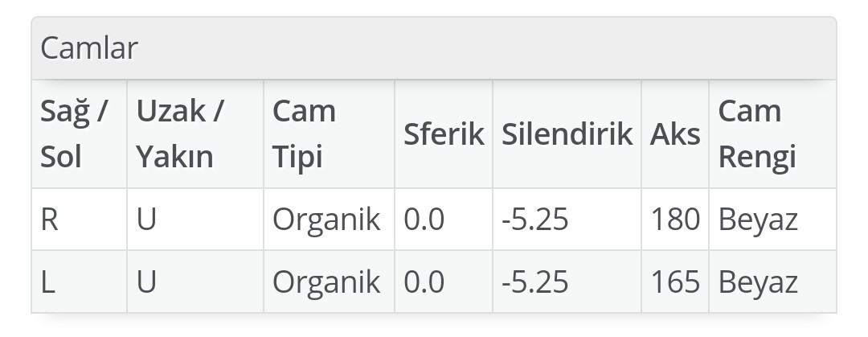The height and width of the screenshot is (337, 868).
Task: Select Organik in the R row
Action: 326,220
